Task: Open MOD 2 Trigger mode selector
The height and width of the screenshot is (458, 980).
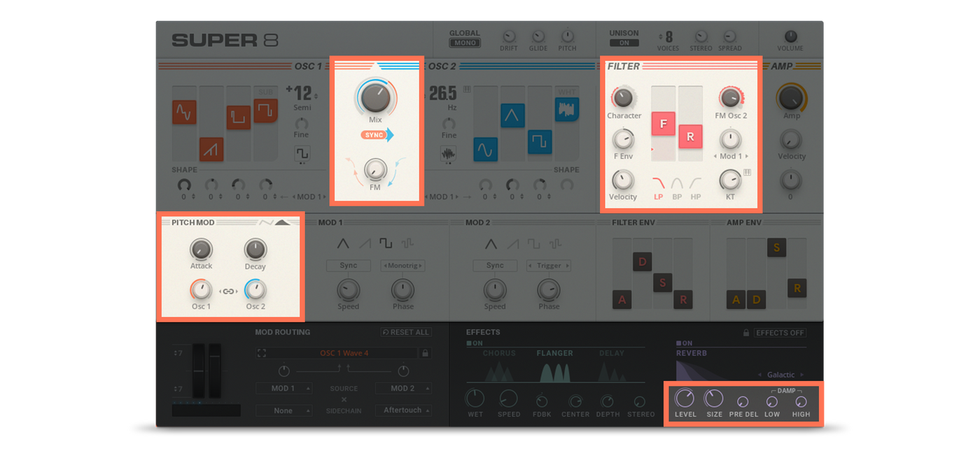Action: 549,266
